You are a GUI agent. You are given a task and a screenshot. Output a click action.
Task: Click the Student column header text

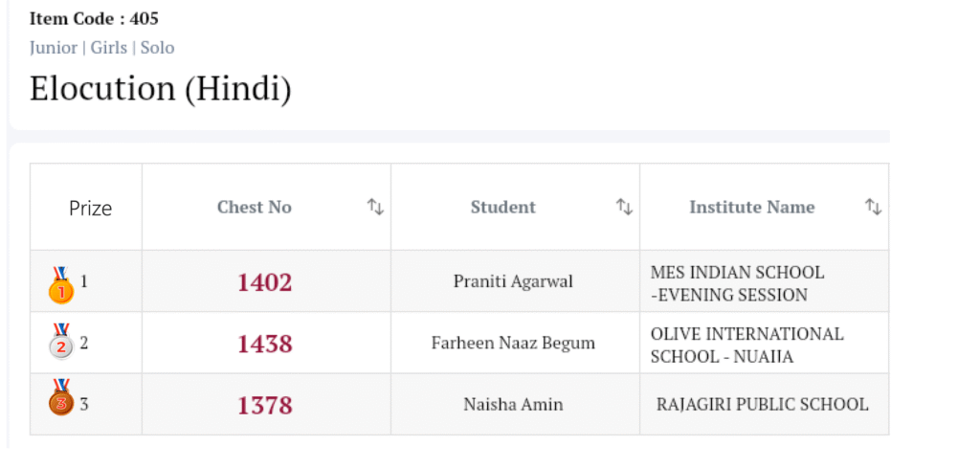[503, 207]
